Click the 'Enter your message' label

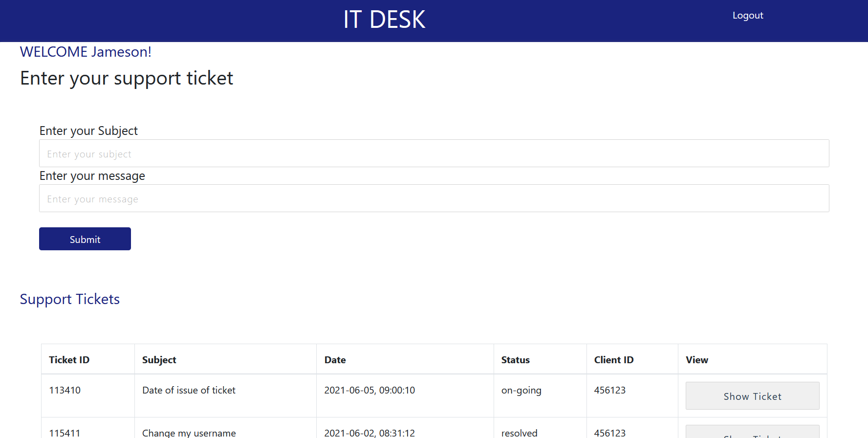tap(92, 176)
